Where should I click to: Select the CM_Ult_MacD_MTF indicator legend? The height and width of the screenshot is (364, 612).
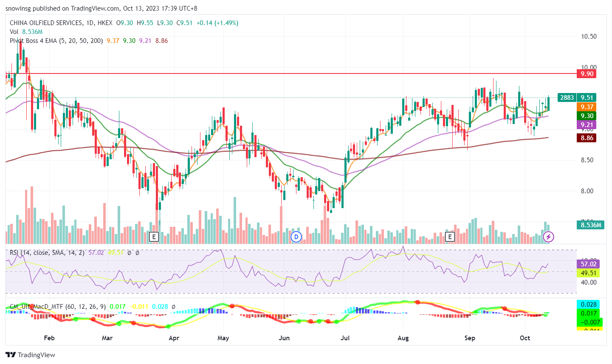coord(58,307)
